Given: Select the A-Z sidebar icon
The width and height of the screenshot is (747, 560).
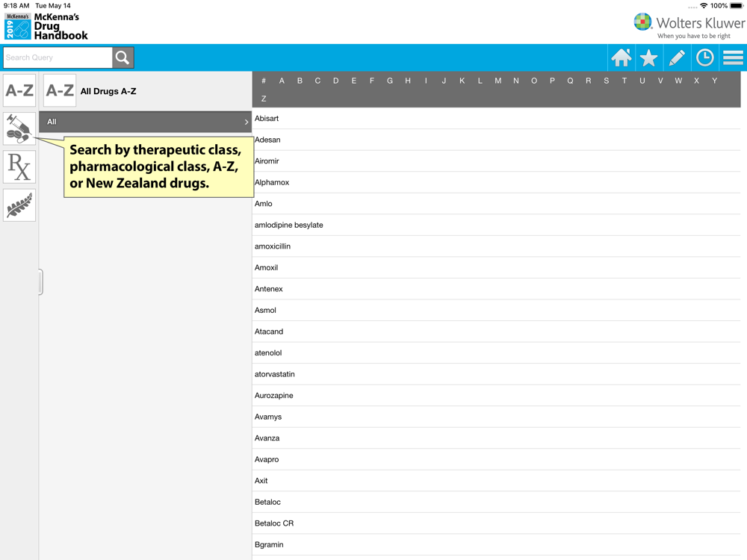Looking at the screenshot, I should [19, 90].
